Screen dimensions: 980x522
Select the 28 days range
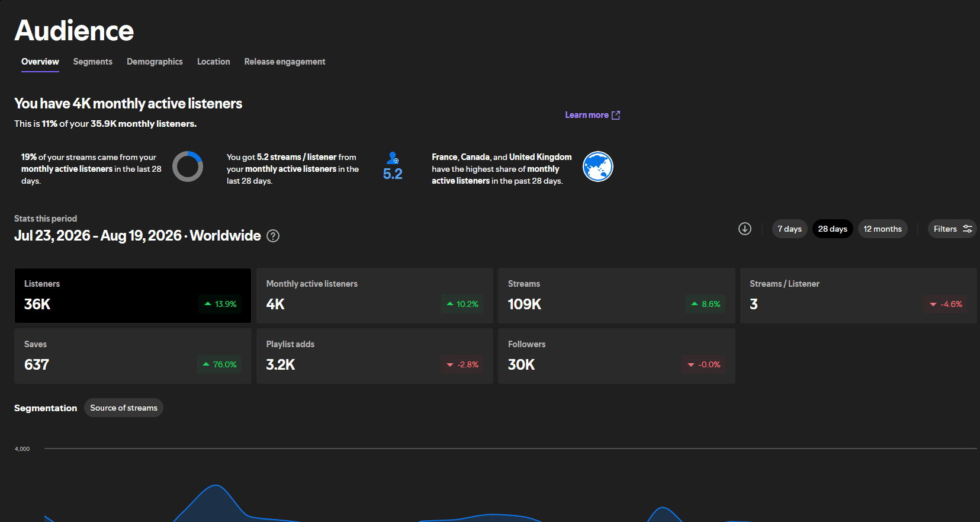pos(833,229)
